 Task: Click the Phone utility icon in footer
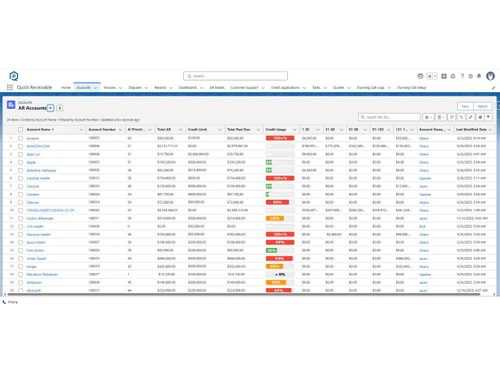click(4, 302)
